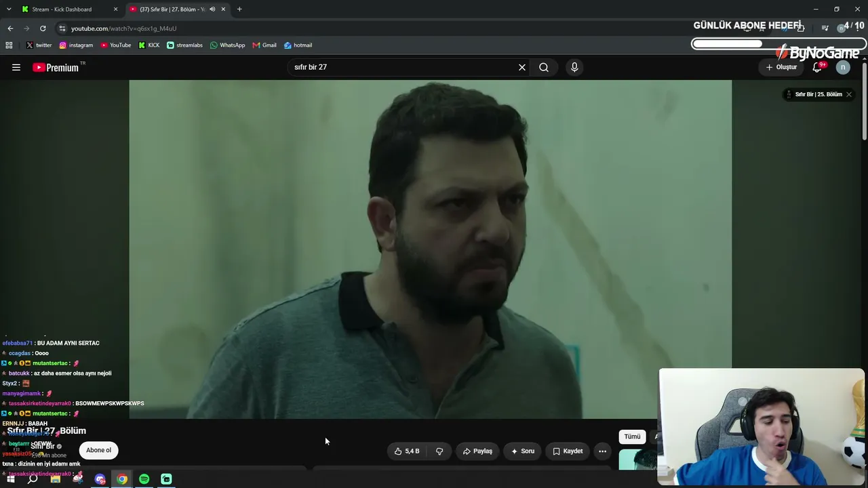Expand the tab search dropdown arrow
This screenshot has width=868, height=488.
[9, 9]
